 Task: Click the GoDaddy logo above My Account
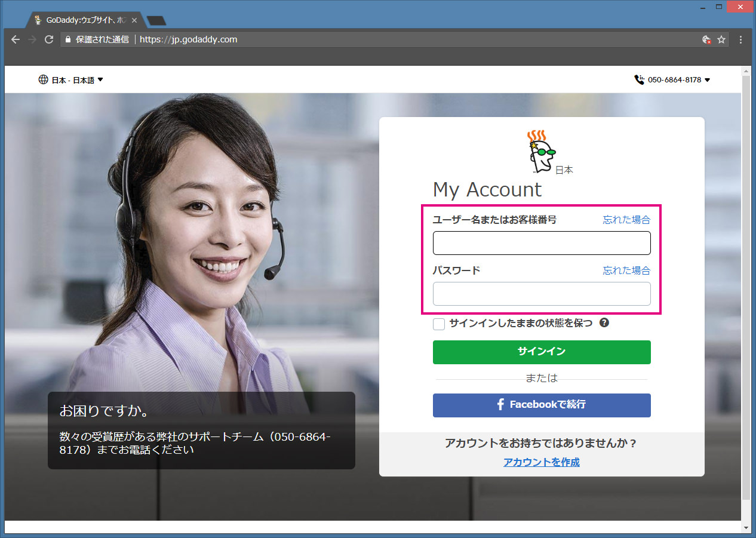point(542,152)
